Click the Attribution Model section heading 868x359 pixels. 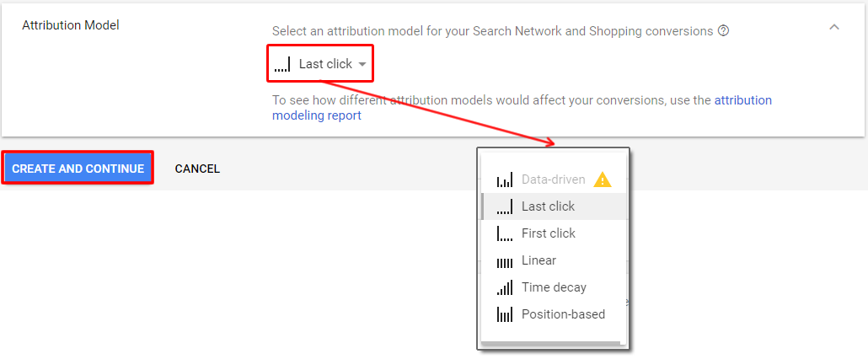(x=70, y=25)
